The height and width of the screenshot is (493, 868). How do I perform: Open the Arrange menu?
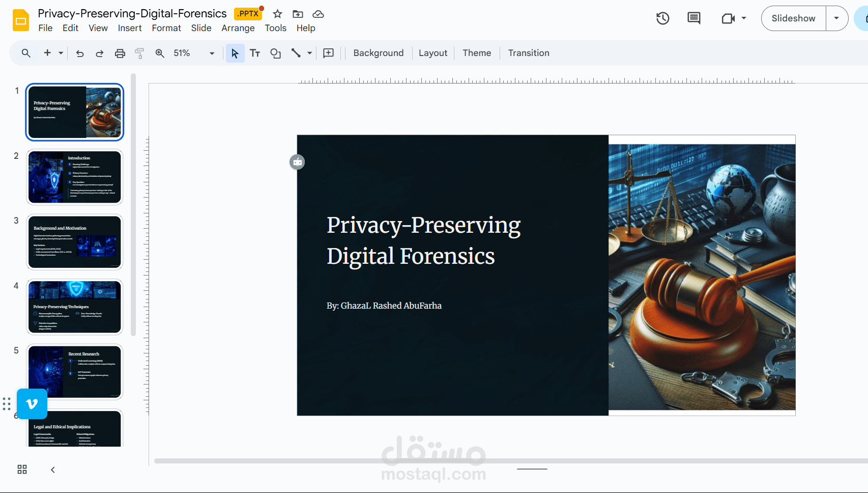(x=238, y=28)
